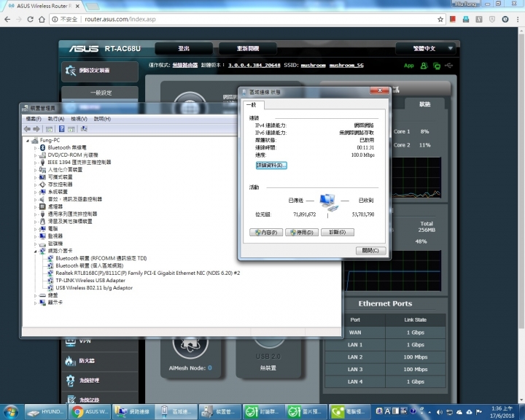Bookmark the page with the star icon

440,20
